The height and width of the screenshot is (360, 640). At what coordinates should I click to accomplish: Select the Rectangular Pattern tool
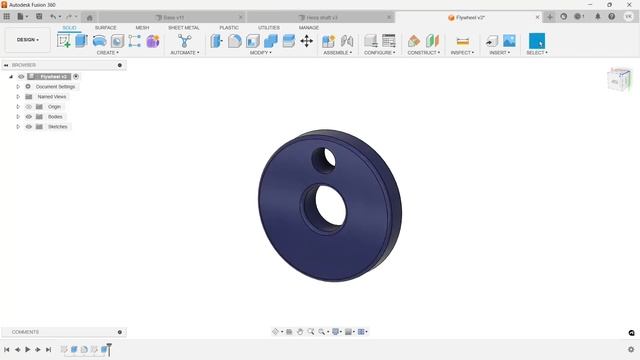click(135, 41)
